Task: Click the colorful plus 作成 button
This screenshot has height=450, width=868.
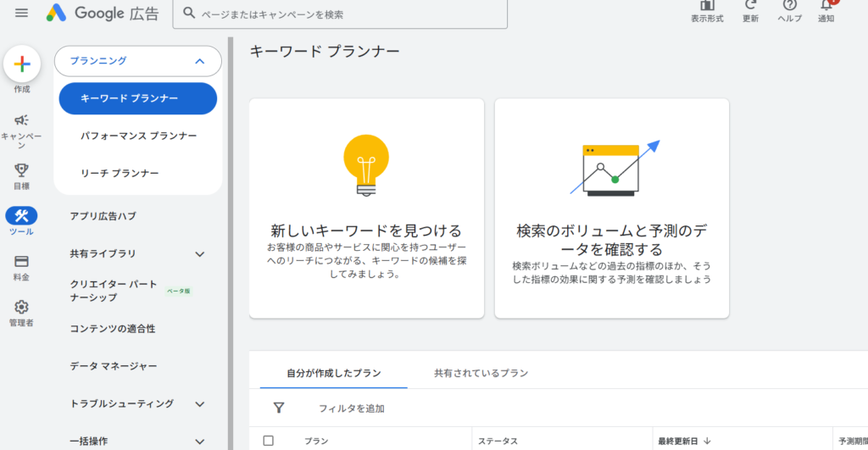Action: [22, 64]
